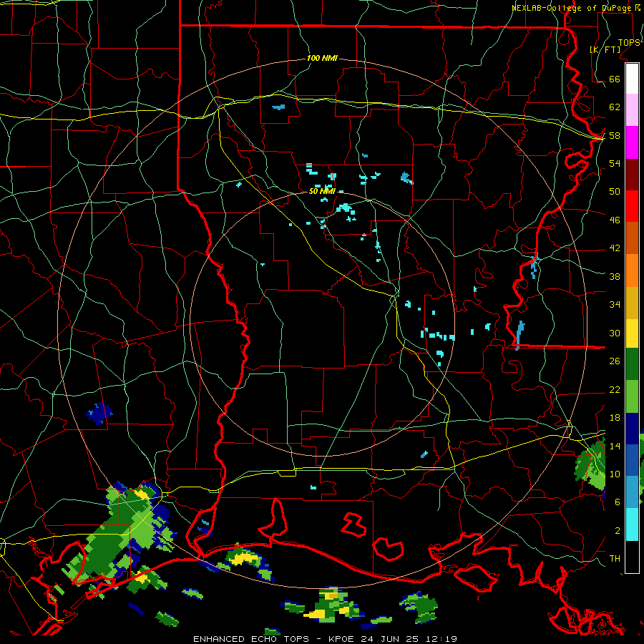Click the "50 NMI" range ring label

[322, 191]
